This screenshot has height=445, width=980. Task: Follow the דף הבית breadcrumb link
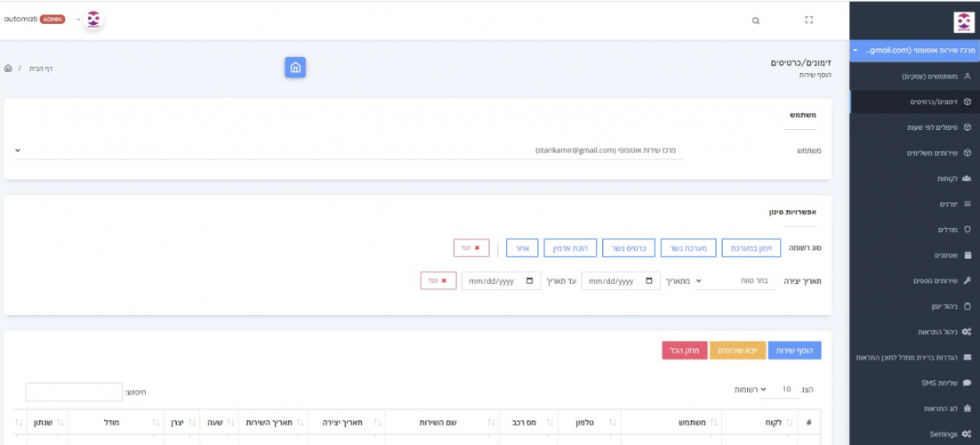41,69
